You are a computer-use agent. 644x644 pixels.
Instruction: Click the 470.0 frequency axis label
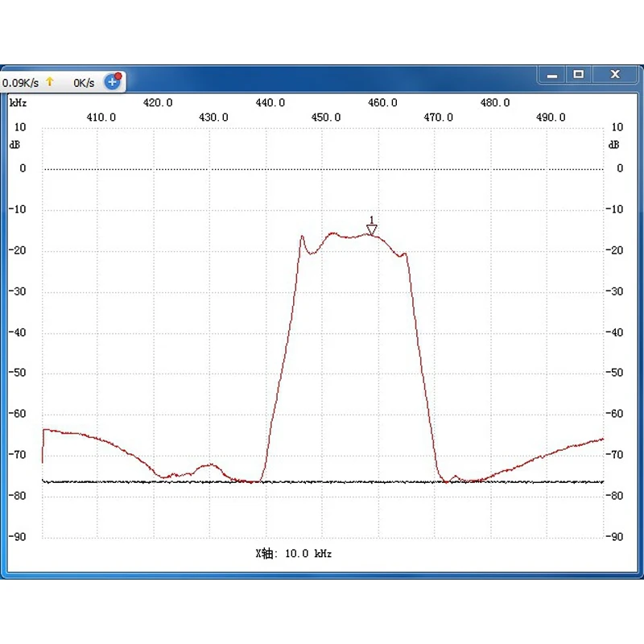438,118
